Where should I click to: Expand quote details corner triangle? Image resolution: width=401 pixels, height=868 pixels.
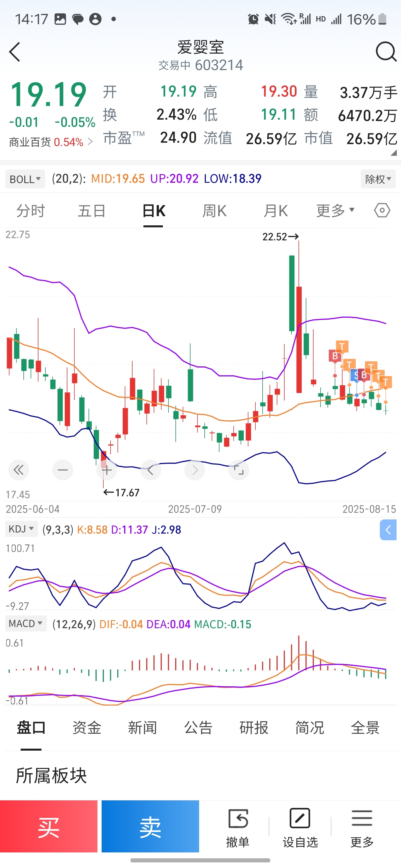click(x=393, y=153)
